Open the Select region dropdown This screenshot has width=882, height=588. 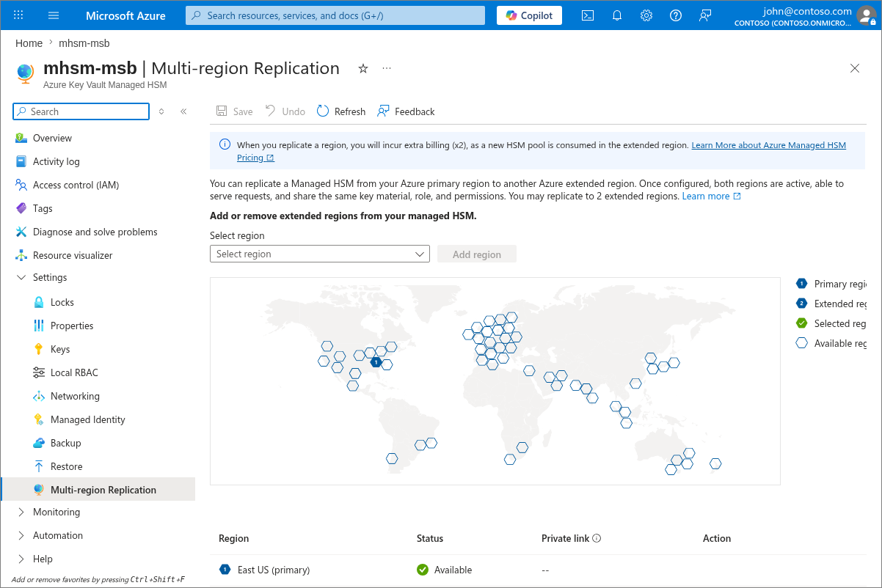[x=320, y=254]
